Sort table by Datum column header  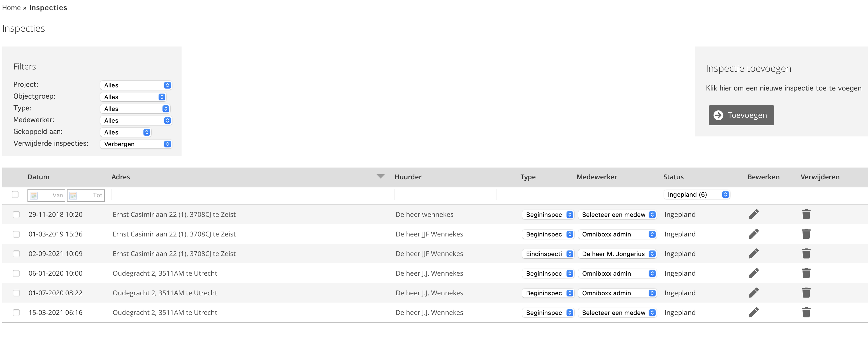coord(38,177)
